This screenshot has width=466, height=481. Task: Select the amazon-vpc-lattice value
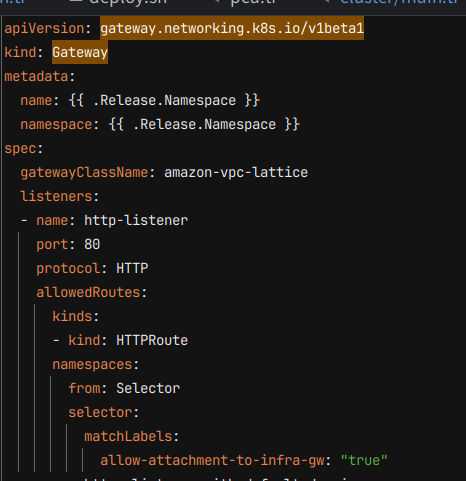coord(236,172)
